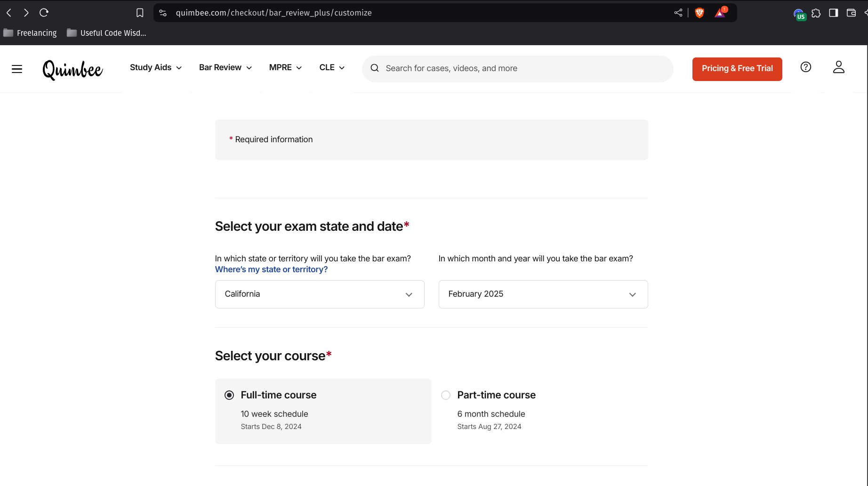The width and height of the screenshot is (868, 486).
Task: Click the Brave Shields lion icon
Action: tap(699, 13)
